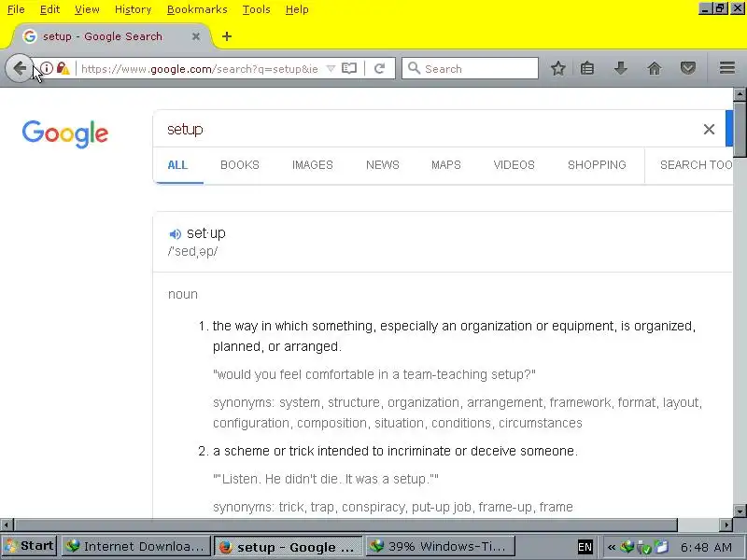Open the Edit menu
This screenshot has width=747, height=560.
click(49, 9)
